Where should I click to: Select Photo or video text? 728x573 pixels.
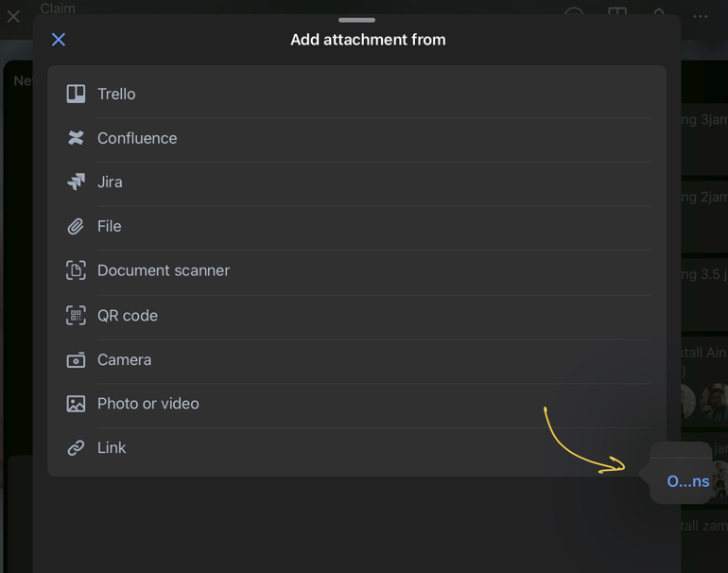click(x=148, y=404)
